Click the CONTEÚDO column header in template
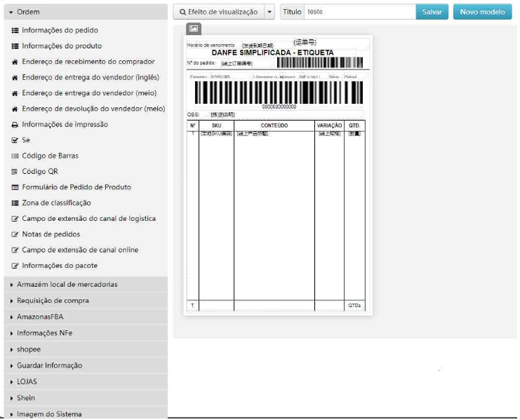 point(274,126)
